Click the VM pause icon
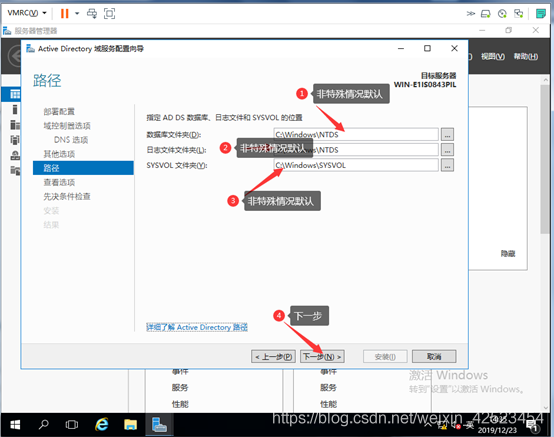Image resolution: width=554 pixels, height=437 pixels. pyautogui.click(x=64, y=13)
